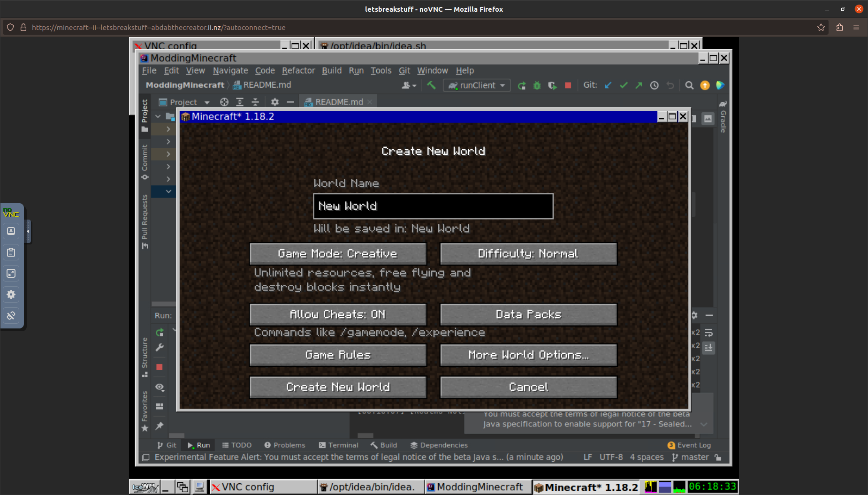
Task: Open the Data Packs screen
Action: coord(528,314)
